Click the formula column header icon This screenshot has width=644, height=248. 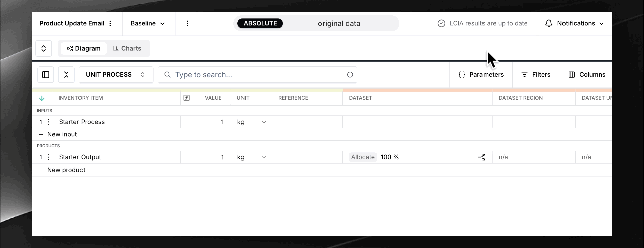tap(186, 98)
